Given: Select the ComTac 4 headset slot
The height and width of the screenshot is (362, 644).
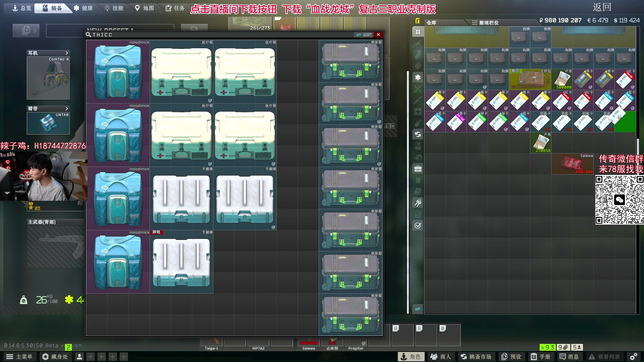Looking at the screenshot, I should [48, 78].
